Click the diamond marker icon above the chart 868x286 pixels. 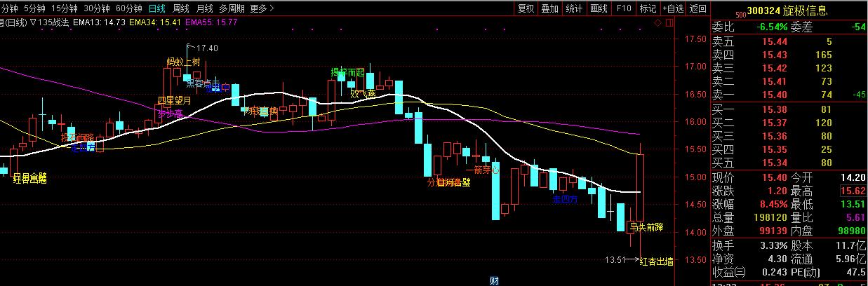pos(658,22)
